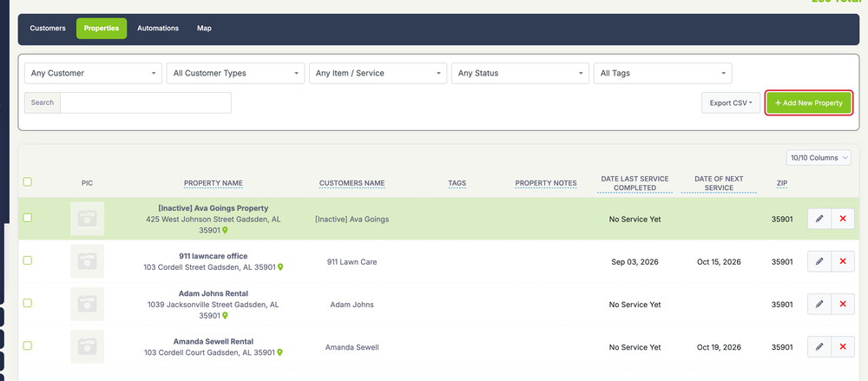Open map pin for 103 Cordell Street
The image size is (868, 381).
pos(280,267)
